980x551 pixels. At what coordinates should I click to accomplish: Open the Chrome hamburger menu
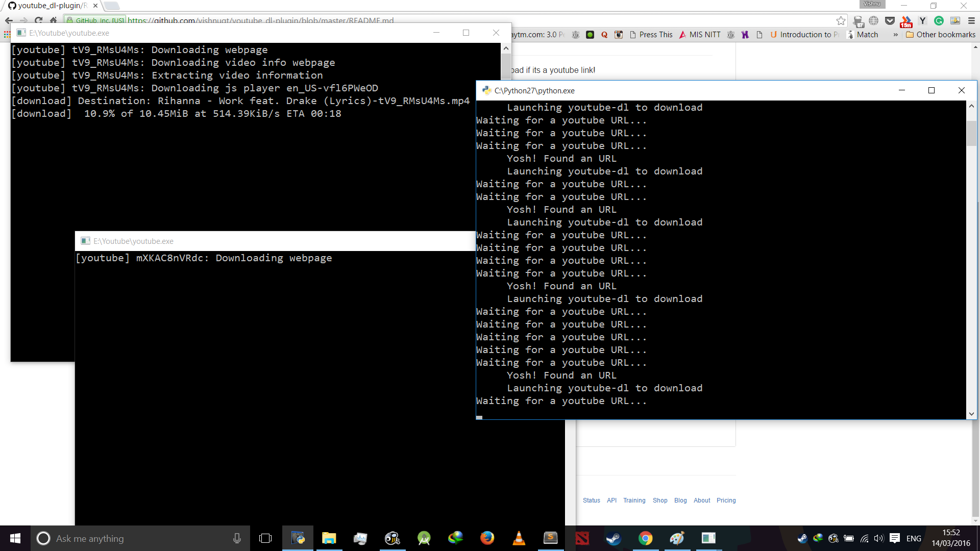point(971,20)
